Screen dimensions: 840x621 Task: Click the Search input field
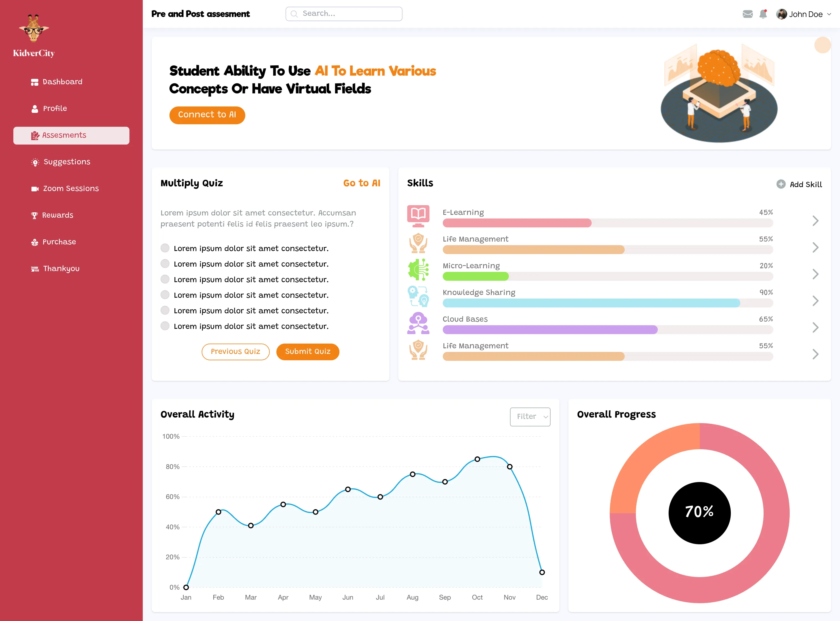(x=344, y=14)
